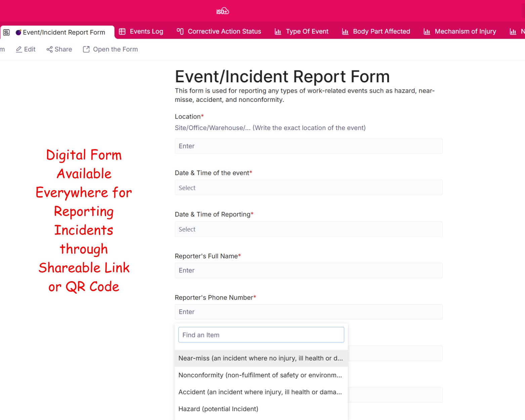Open Date & Time of the event selector

pyautogui.click(x=308, y=187)
